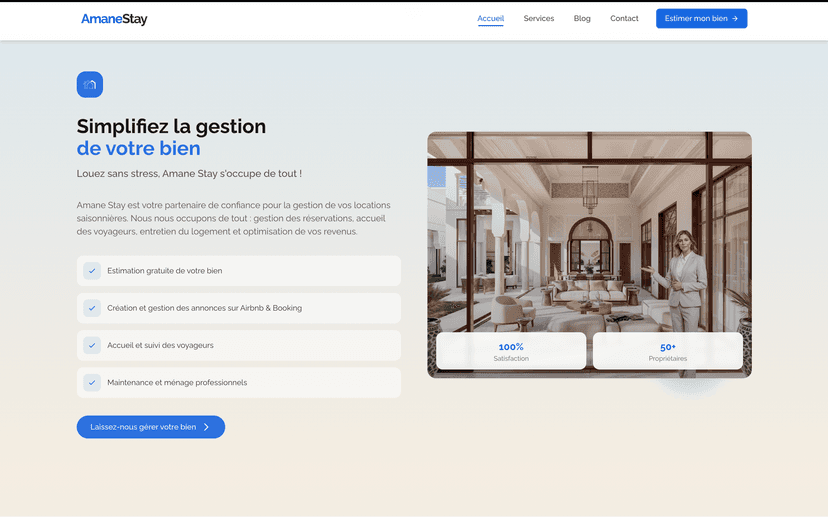Select the 100% Satisfaction stat card
The height and width of the screenshot is (522, 828).
[x=511, y=351]
